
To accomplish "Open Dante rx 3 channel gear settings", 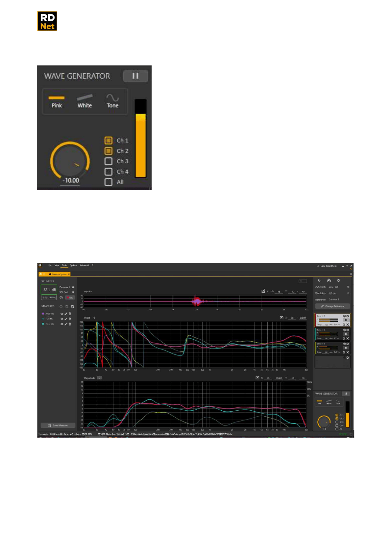I will [x=348, y=344].
